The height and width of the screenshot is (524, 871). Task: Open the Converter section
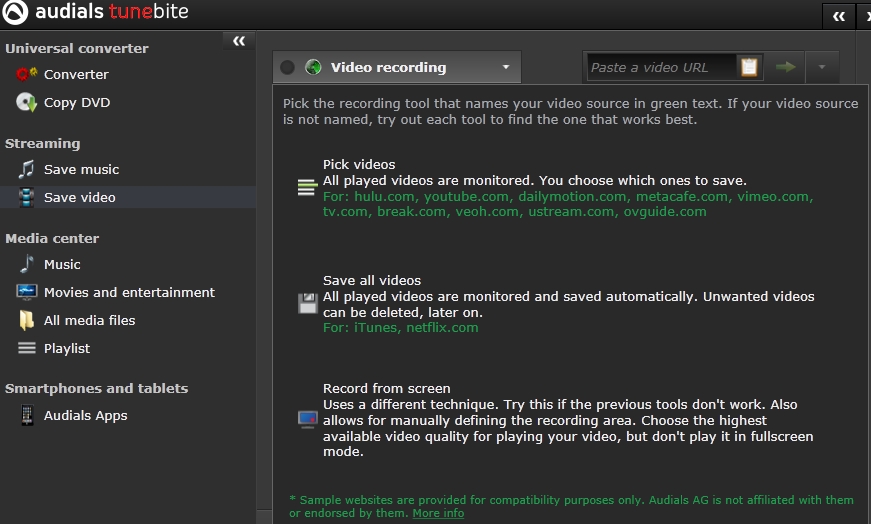pyautogui.click(x=76, y=74)
